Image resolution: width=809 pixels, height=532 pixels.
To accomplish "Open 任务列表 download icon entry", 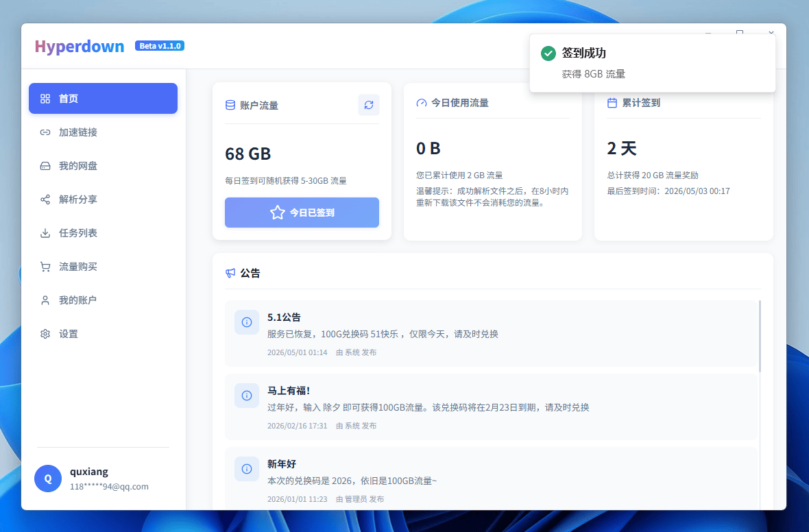I will click(x=45, y=232).
